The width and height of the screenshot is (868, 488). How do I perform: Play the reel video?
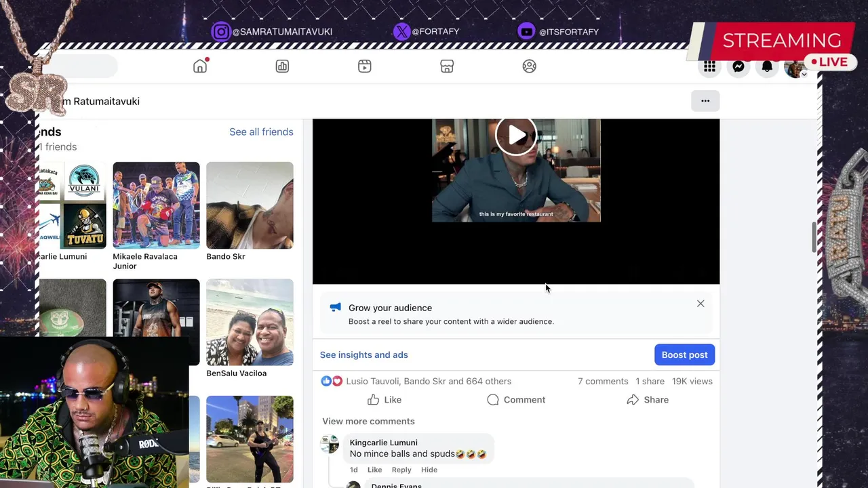point(516,135)
